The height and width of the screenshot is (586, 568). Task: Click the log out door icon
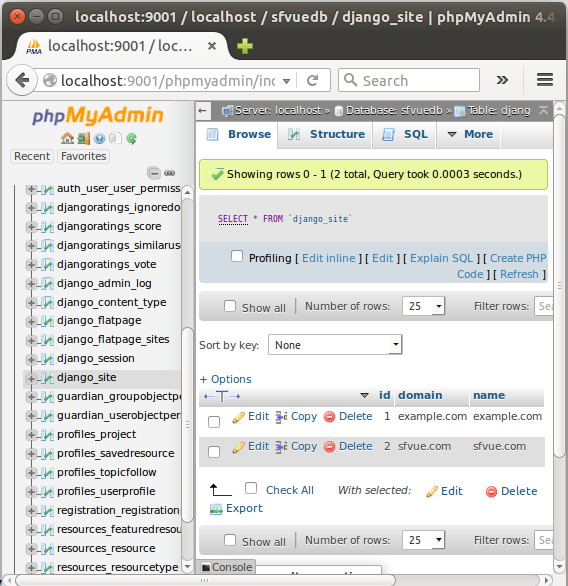tap(84, 139)
